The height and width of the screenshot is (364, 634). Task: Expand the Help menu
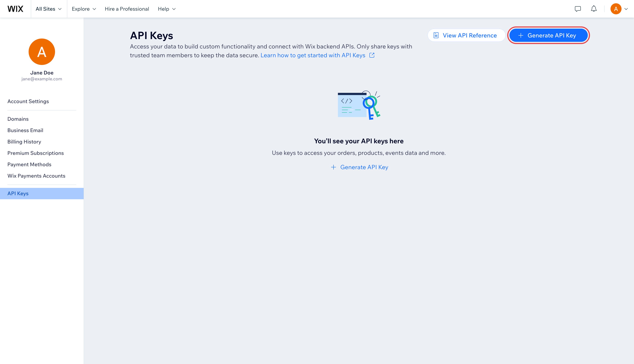167,9
